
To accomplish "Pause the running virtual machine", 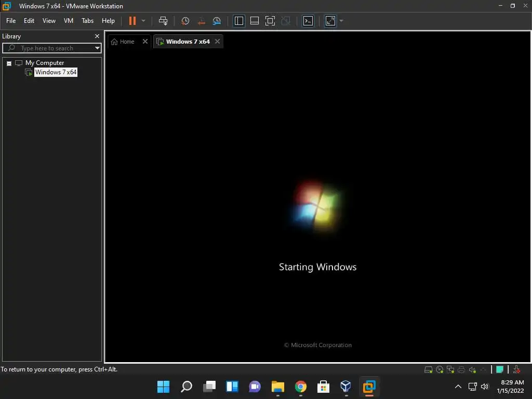I will pyautogui.click(x=132, y=21).
